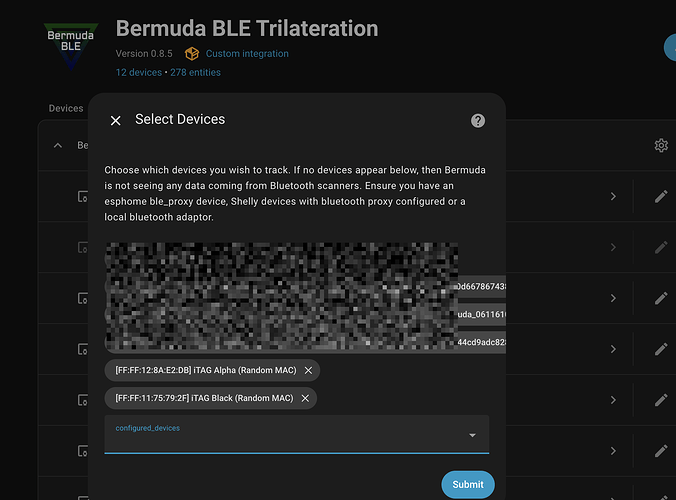Click the device icon in the first row

click(83, 197)
